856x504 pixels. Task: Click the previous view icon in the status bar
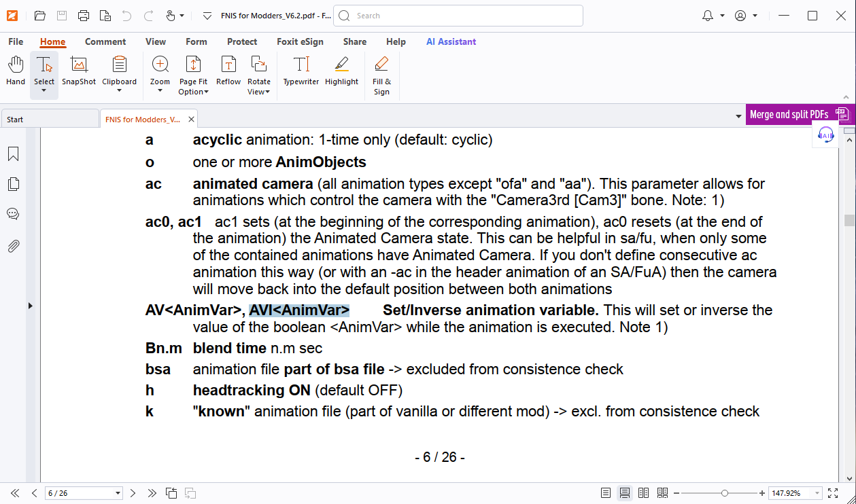pos(171,493)
